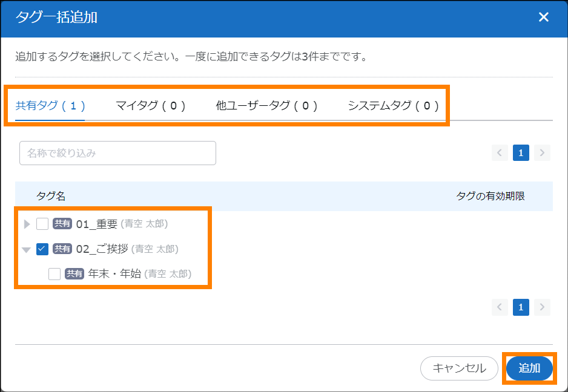
Task: Click the 共有 badge beside 01_重要
Action: point(62,224)
